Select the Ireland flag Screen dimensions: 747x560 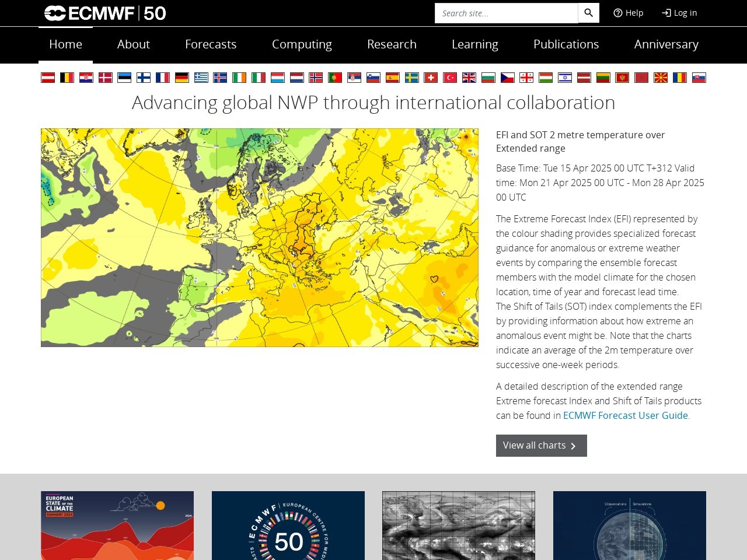[x=239, y=78]
